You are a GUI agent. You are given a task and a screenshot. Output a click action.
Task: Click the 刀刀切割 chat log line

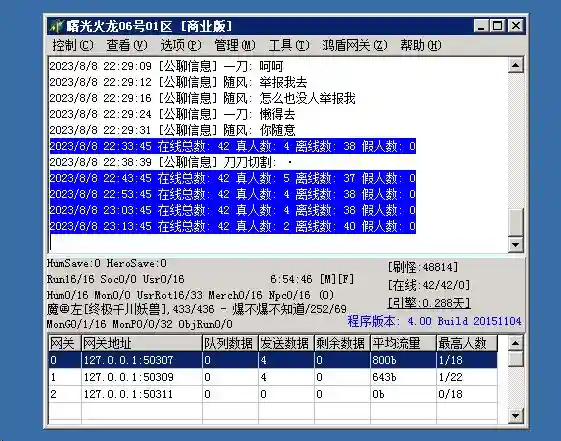(x=171, y=162)
